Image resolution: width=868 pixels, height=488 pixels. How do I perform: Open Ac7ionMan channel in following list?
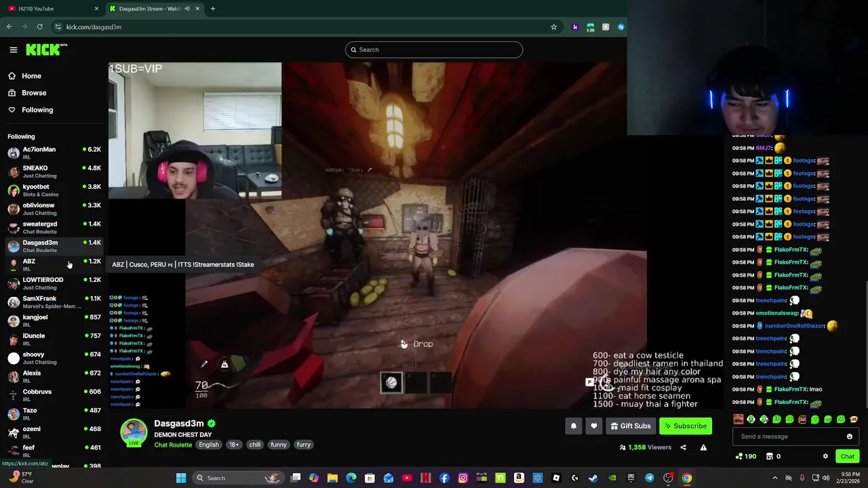pos(54,152)
